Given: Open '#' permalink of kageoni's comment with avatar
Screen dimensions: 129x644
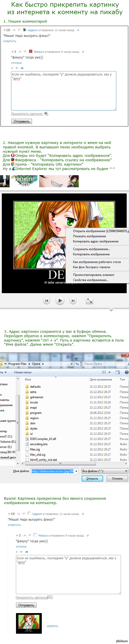Looking at the screenshot, I should coord(78,30).
